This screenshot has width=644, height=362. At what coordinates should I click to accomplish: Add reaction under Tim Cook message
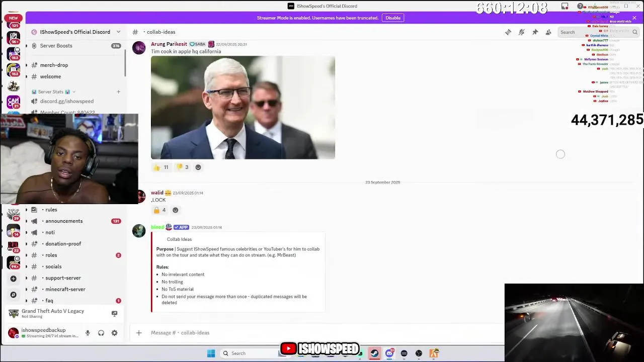[x=198, y=167]
